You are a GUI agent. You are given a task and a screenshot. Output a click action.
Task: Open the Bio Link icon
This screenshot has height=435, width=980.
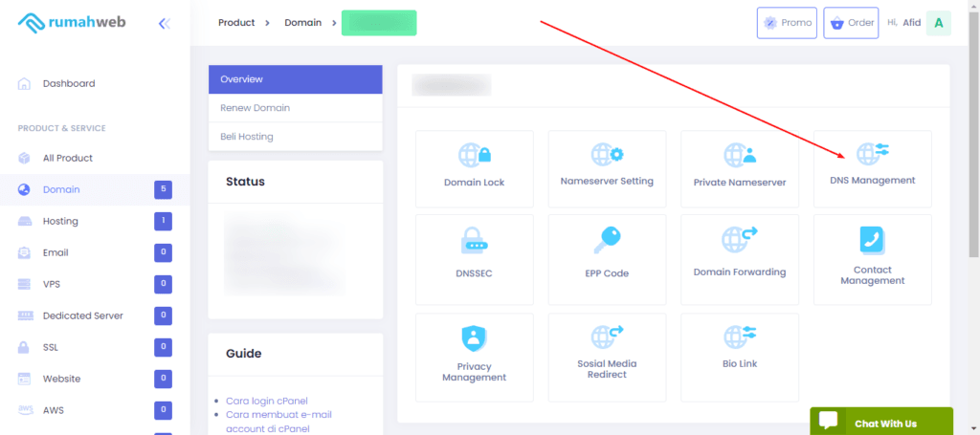740,337
